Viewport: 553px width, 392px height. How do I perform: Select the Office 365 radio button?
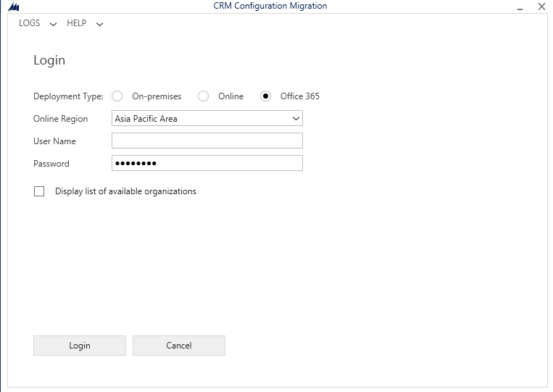click(x=266, y=96)
